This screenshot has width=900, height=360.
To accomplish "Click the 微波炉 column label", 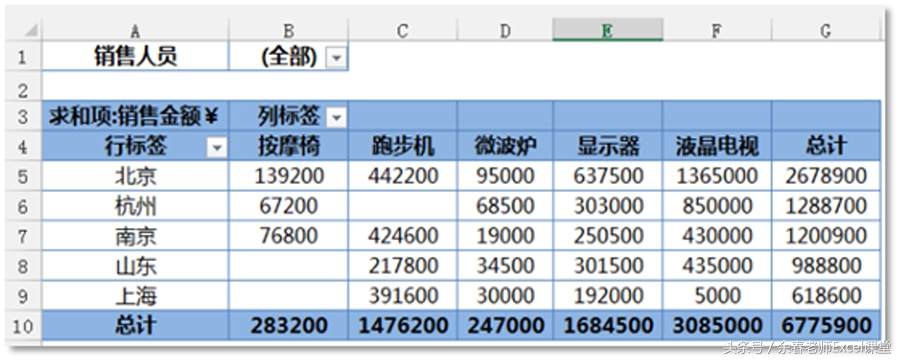I will (x=506, y=146).
